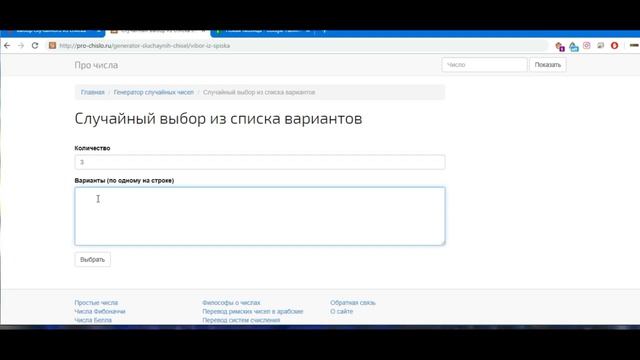640x360 pixels.
Task: Open Генератор случайных чисел breadcrumb
Action: [x=153, y=92]
